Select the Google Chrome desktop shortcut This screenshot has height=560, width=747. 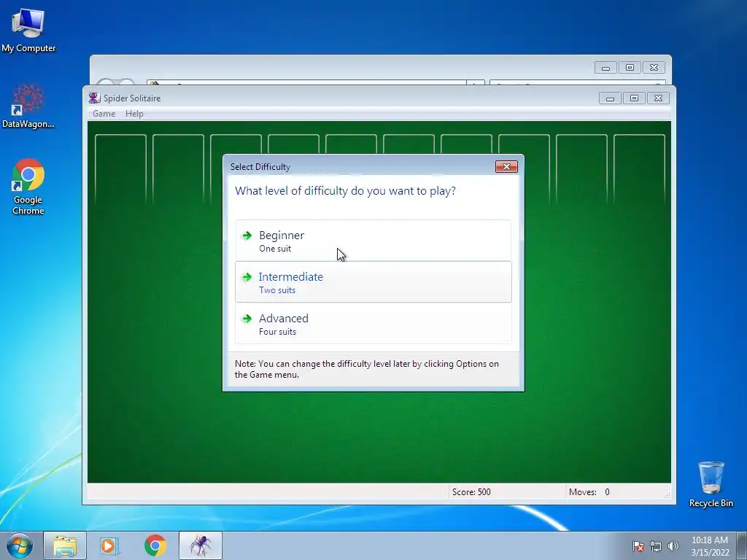(x=28, y=187)
